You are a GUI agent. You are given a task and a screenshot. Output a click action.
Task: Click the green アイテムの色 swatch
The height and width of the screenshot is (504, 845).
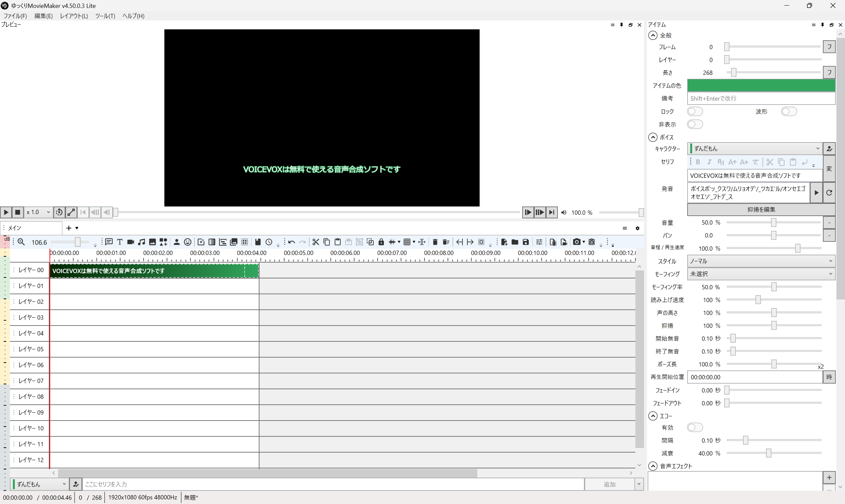[x=761, y=85]
